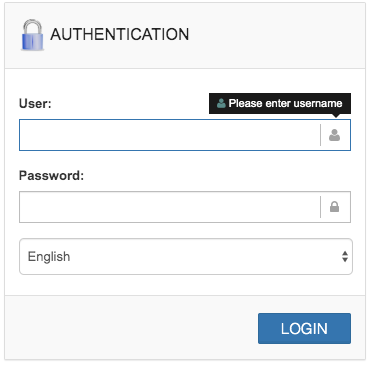Click the gray lock icon in Password field
Screen dimensions: 370x365
(334, 207)
